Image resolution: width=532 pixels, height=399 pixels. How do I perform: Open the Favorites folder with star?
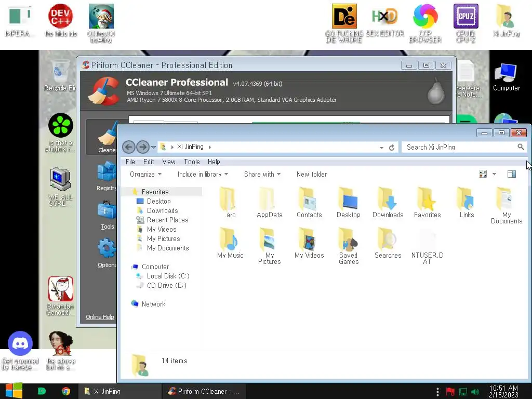pyautogui.click(x=427, y=202)
